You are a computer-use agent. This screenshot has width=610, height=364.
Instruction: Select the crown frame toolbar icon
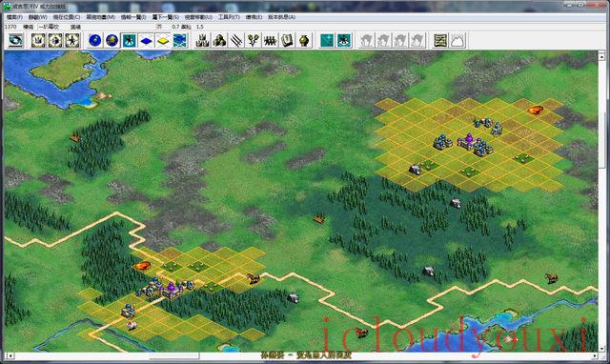click(38, 40)
